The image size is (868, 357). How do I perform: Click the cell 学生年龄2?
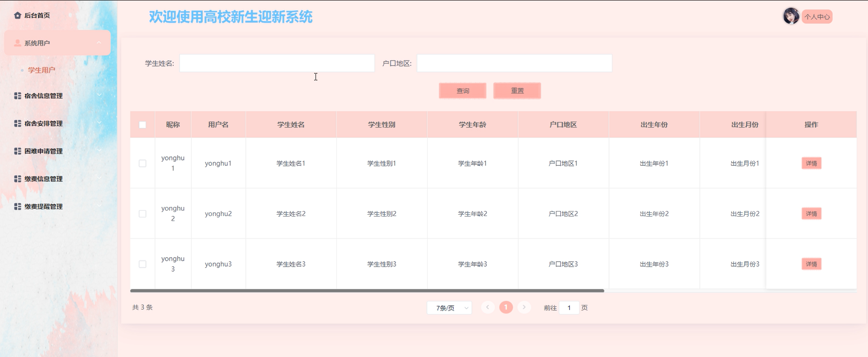[472, 214]
